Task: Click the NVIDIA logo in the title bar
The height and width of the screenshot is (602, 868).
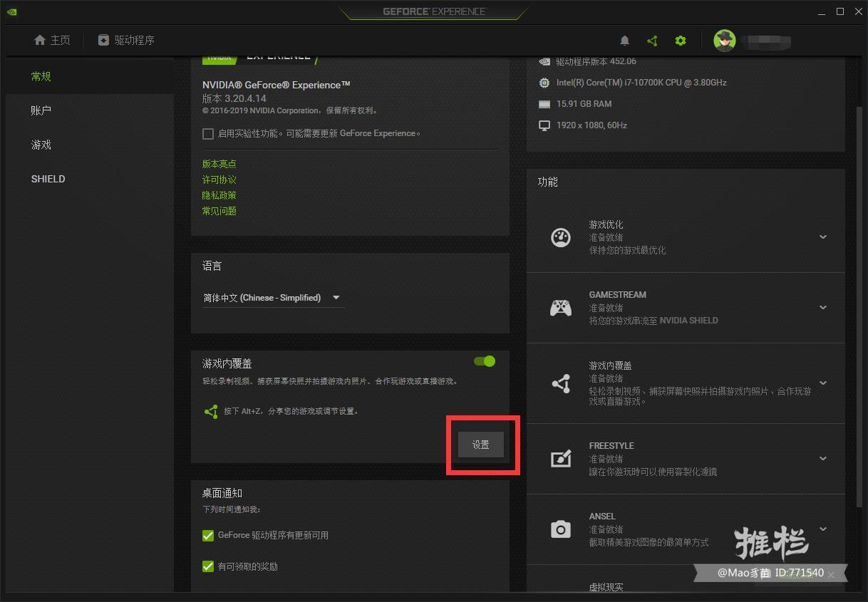Action: tap(11, 11)
